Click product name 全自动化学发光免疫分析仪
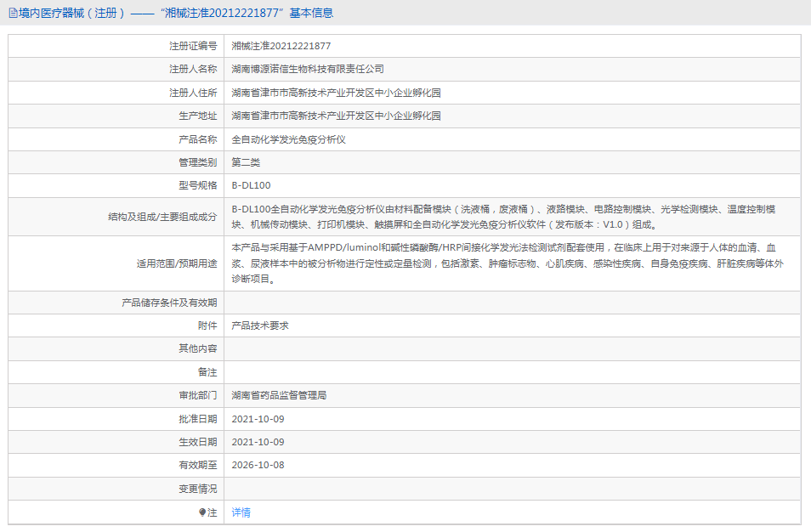 pyautogui.click(x=288, y=139)
